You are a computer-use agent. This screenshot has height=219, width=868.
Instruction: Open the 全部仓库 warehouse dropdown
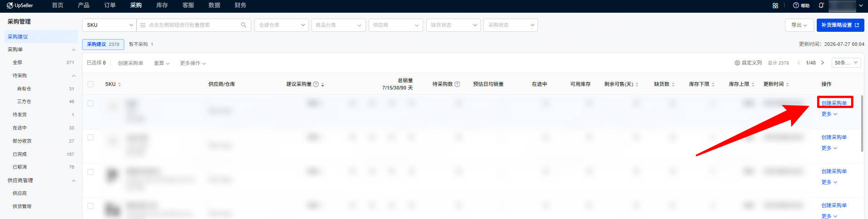pos(282,25)
